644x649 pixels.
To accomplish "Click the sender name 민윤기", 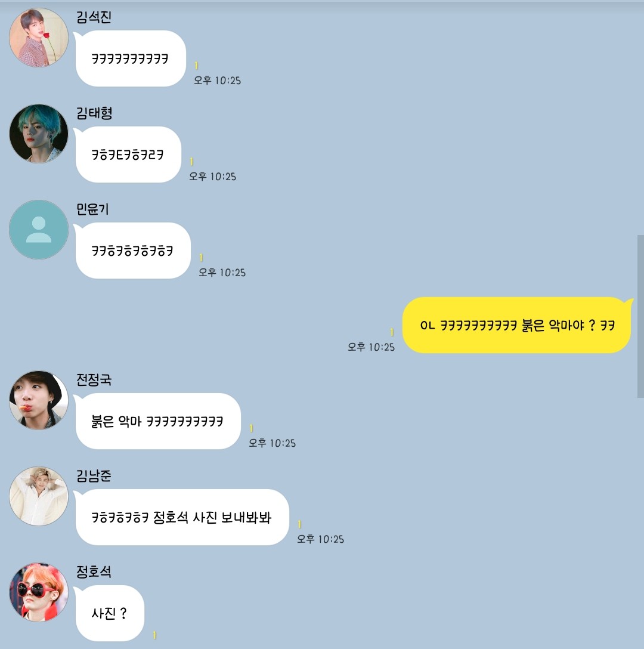I will click(x=92, y=209).
